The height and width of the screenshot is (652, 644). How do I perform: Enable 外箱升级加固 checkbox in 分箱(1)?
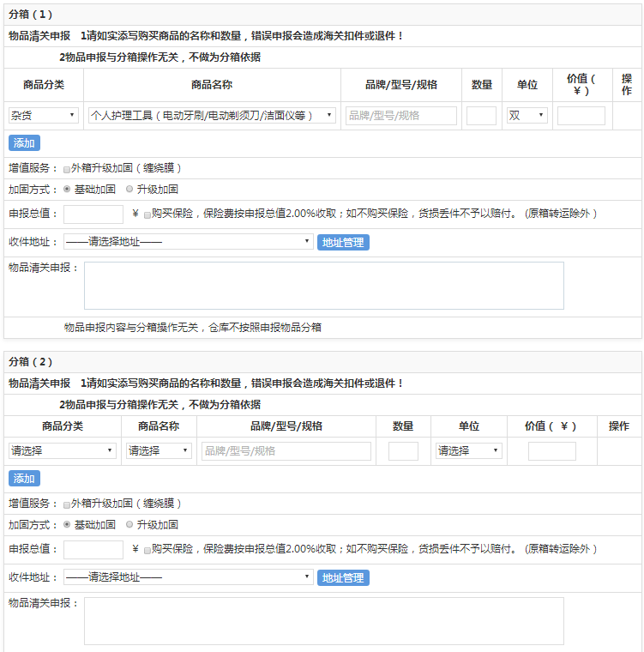click(x=67, y=170)
